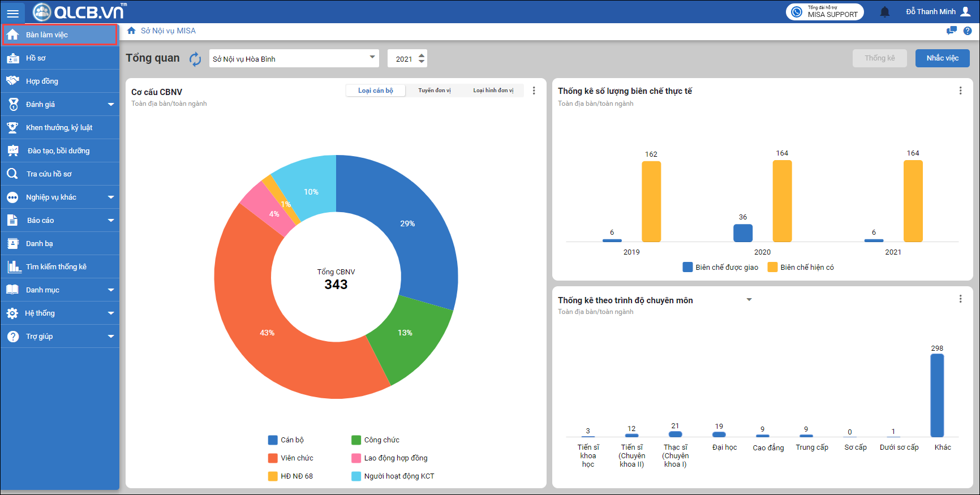Image resolution: width=980 pixels, height=495 pixels.
Task: Click the home icon in breadcrumb
Action: click(x=131, y=31)
